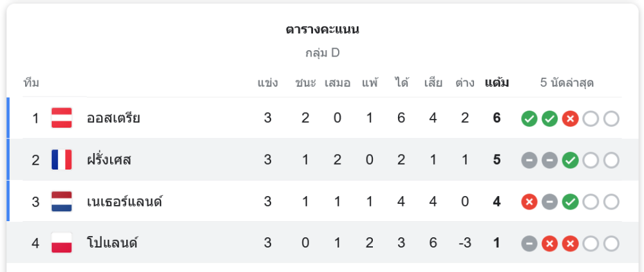Click the Poland flag icon
This screenshot has height=272, width=644.
[62, 244]
